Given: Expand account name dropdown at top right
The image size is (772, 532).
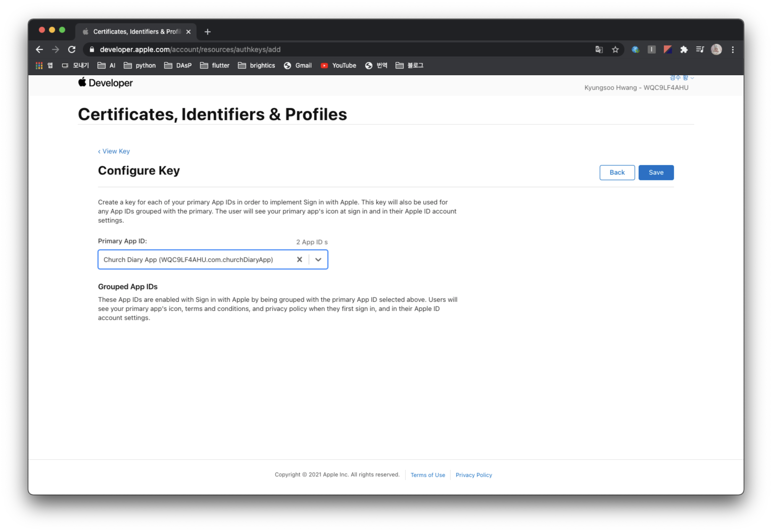Looking at the screenshot, I should pyautogui.click(x=682, y=78).
